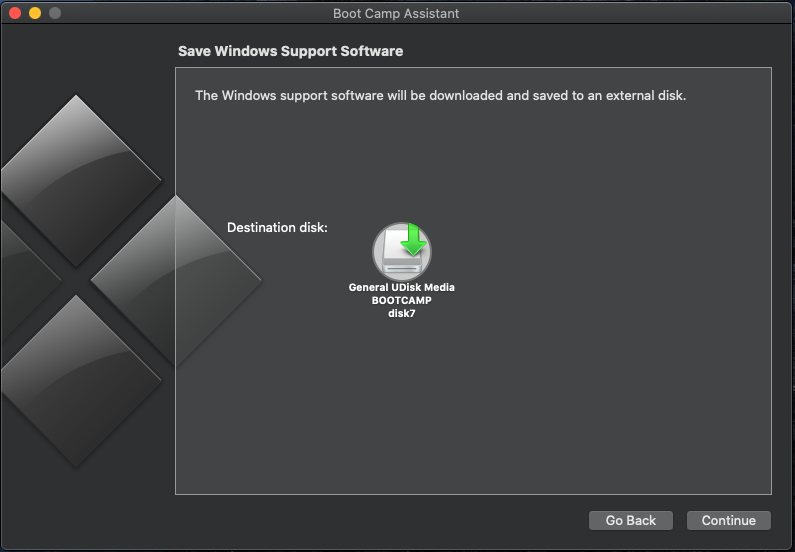This screenshot has width=795, height=552.
Task: Click the grayed-out zoom window button
Action: pyautogui.click(x=55, y=13)
